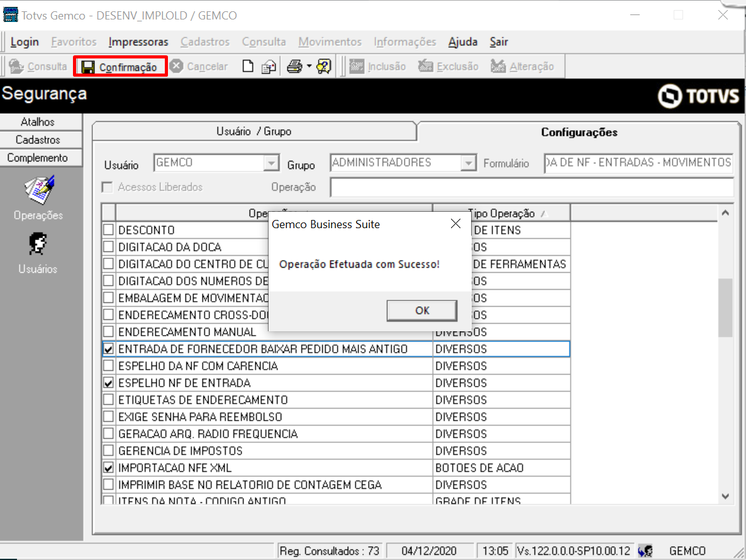Open the printer dropdown arrow

[309, 67]
